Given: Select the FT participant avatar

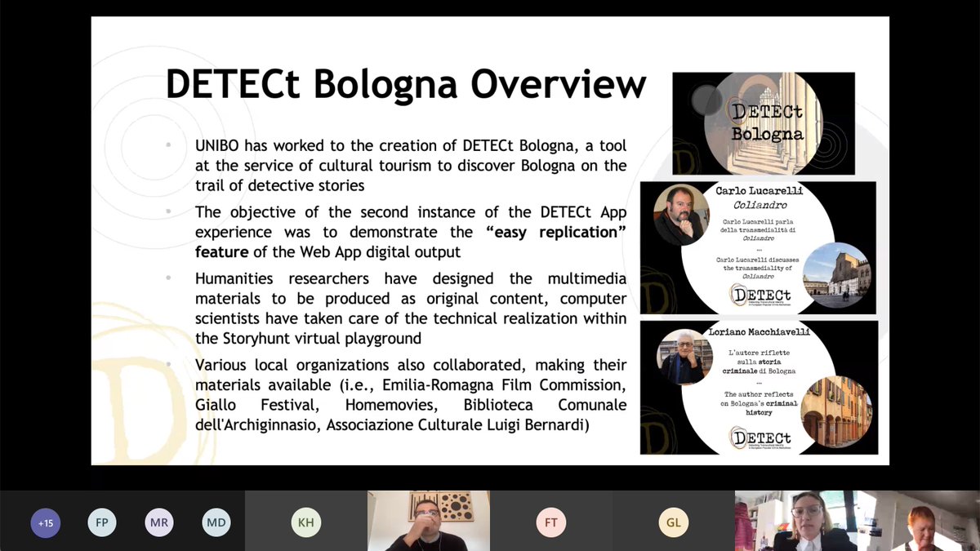Looking at the screenshot, I should click(x=551, y=522).
